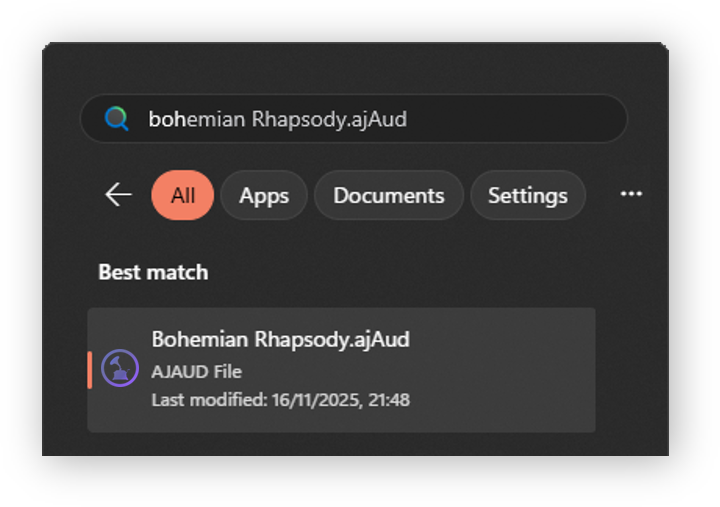Click the search magnifier icon
Screen dimensions: 720x507
(117, 120)
